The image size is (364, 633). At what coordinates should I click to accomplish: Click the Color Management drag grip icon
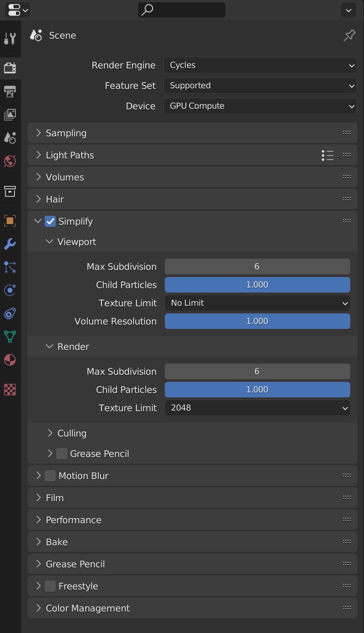(347, 608)
